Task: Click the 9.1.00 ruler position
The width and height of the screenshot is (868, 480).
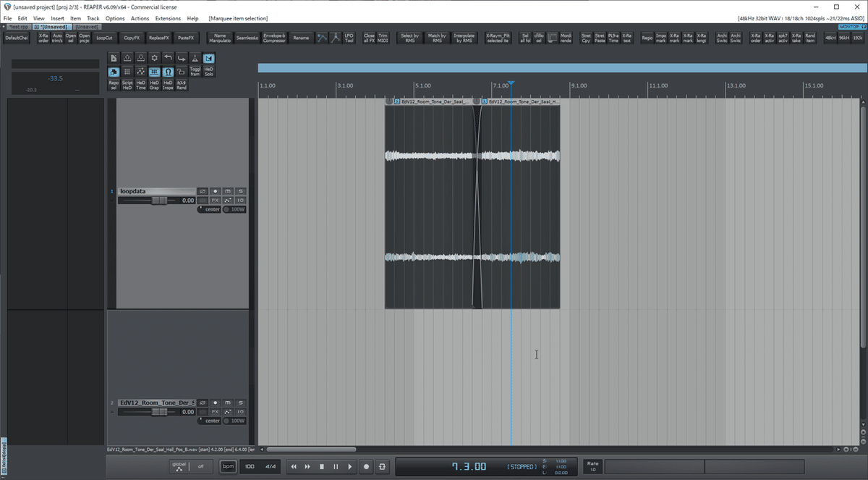Action: 578,85
